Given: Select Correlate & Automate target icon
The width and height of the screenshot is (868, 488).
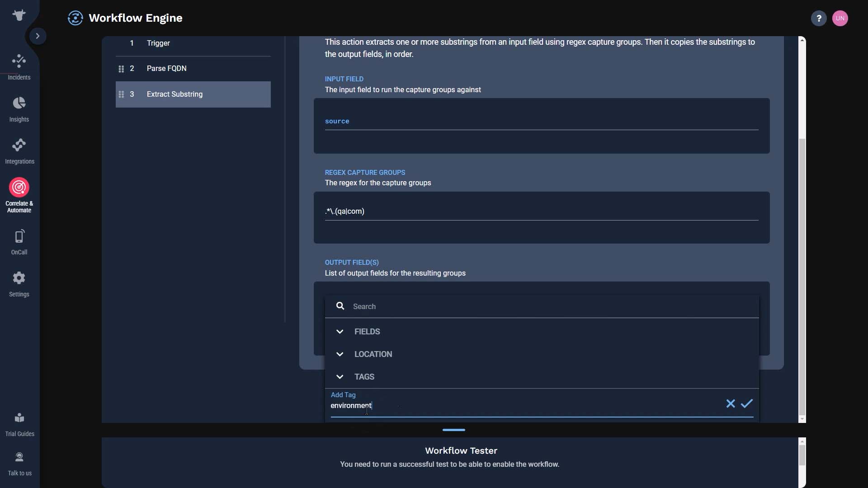Looking at the screenshot, I should point(19,187).
